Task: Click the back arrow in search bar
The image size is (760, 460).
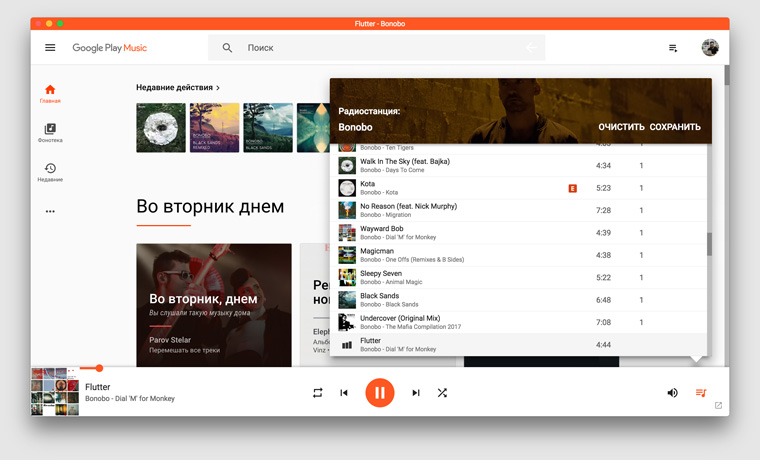Action: (531, 48)
